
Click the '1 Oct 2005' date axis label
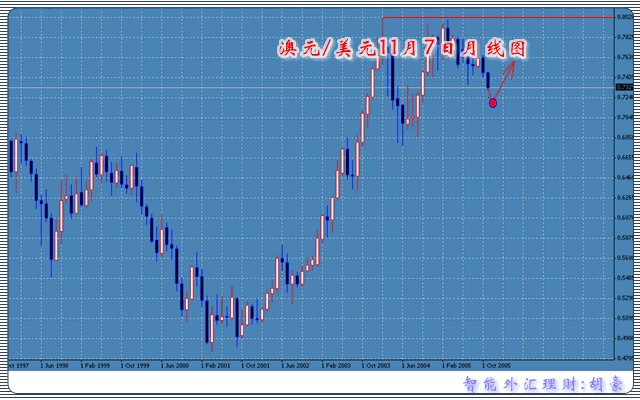pyautogui.click(x=496, y=366)
